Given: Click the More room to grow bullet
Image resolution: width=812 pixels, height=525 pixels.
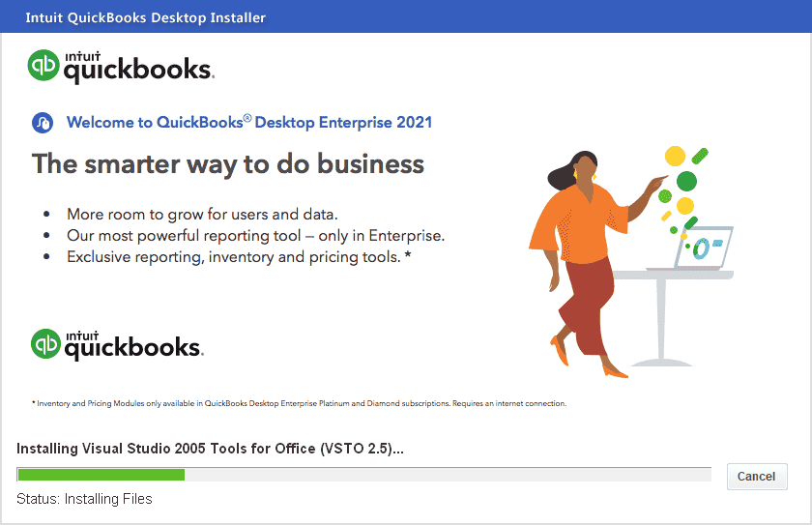Looking at the screenshot, I should [202, 215].
